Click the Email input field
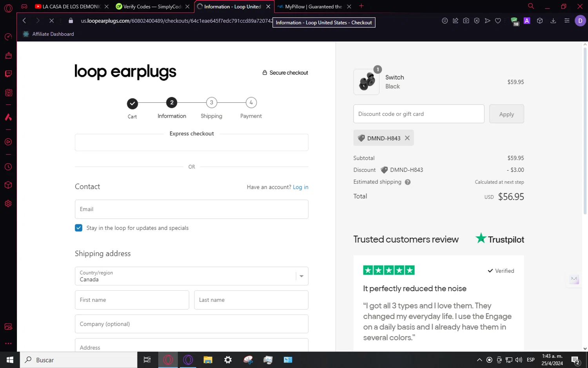Screen dimensions: 588x368 pos(191,209)
